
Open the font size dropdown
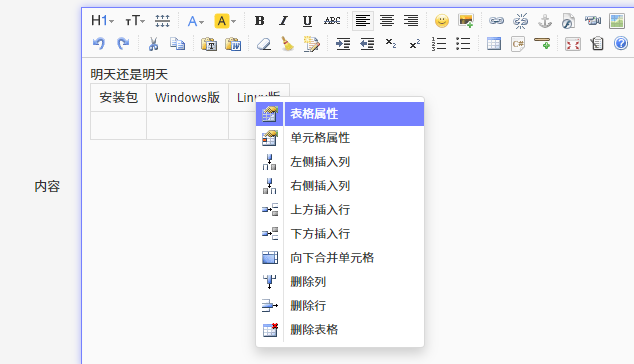pos(134,21)
